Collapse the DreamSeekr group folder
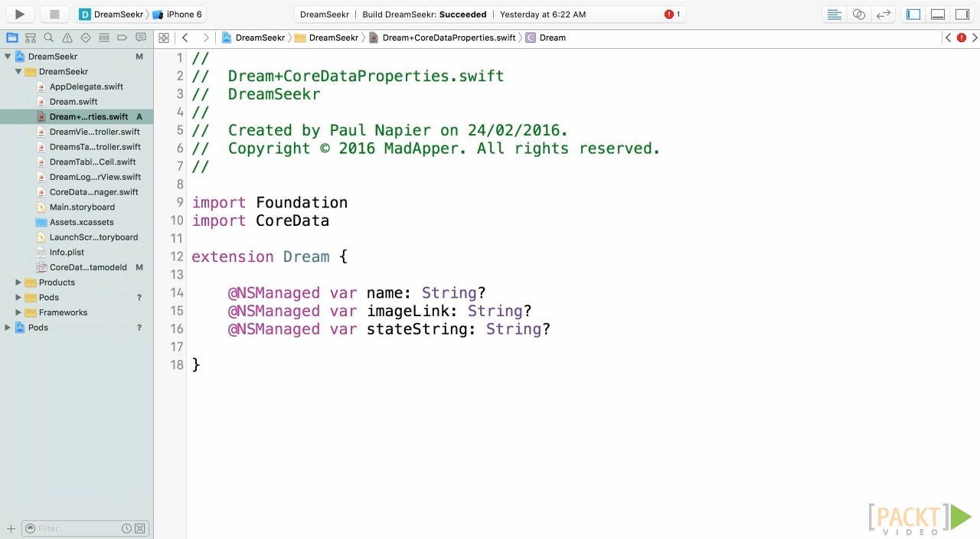 [x=18, y=71]
